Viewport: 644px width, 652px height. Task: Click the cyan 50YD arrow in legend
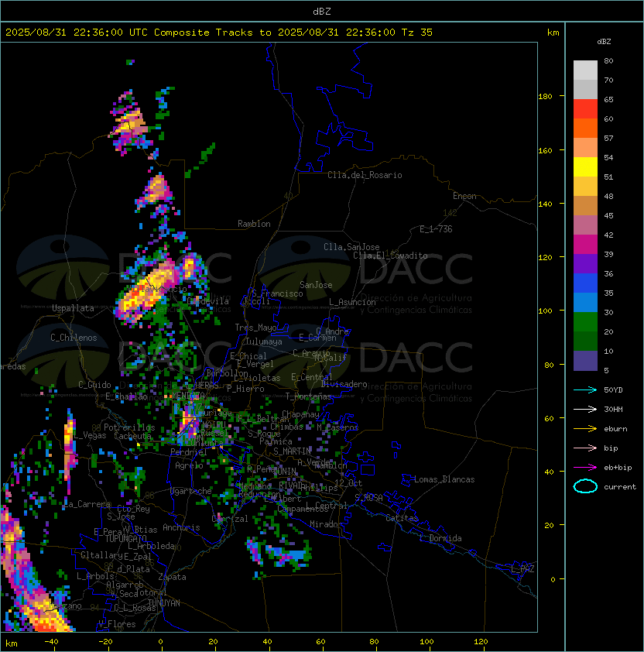click(x=585, y=389)
